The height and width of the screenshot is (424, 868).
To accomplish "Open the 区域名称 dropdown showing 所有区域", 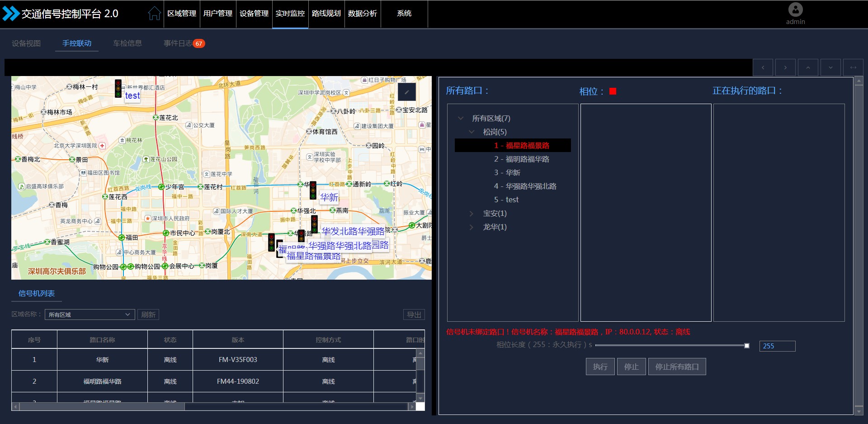I will (90, 314).
